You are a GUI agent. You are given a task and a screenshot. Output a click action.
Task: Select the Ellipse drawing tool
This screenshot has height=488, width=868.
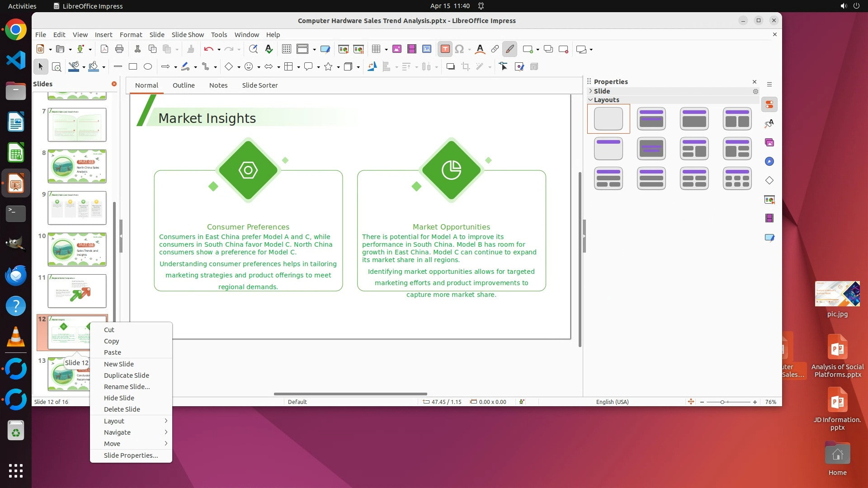(148, 67)
